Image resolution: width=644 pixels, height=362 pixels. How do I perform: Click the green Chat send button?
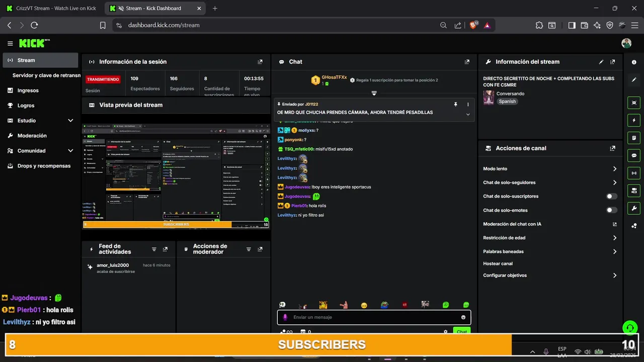click(461, 331)
